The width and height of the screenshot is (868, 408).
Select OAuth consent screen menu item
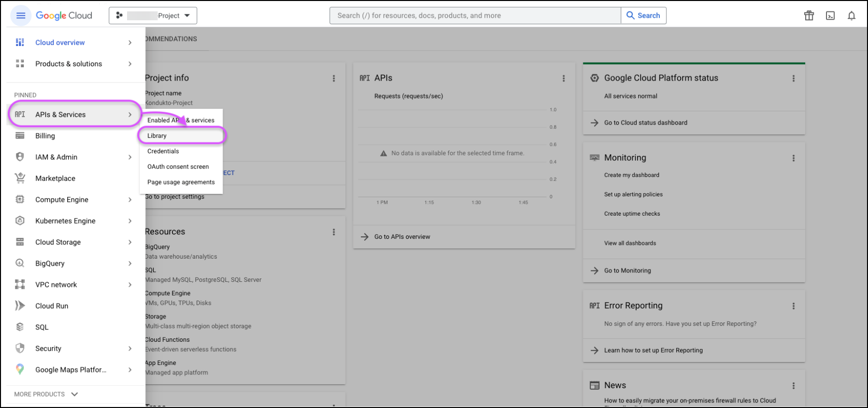coord(178,167)
